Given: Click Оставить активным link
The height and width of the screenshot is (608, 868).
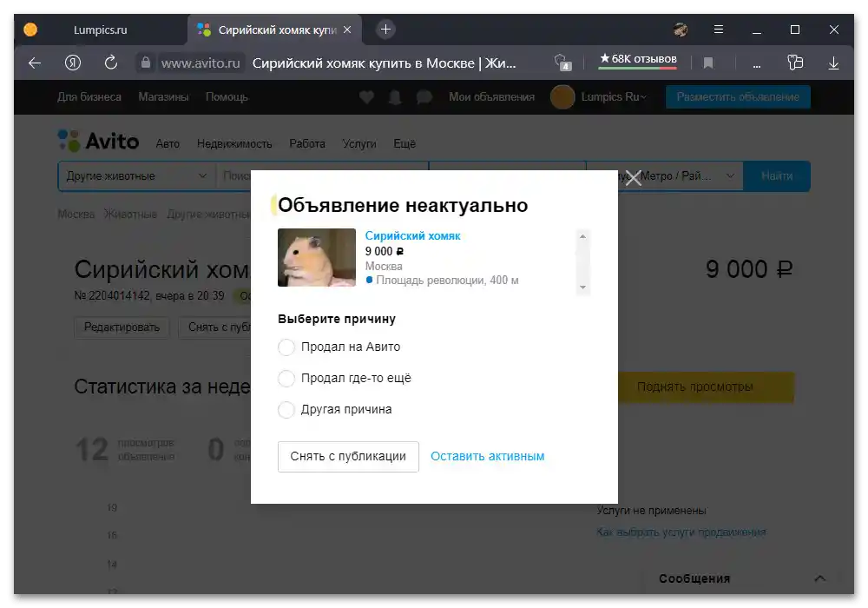Looking at the screenshot, I should pos(488,456).
